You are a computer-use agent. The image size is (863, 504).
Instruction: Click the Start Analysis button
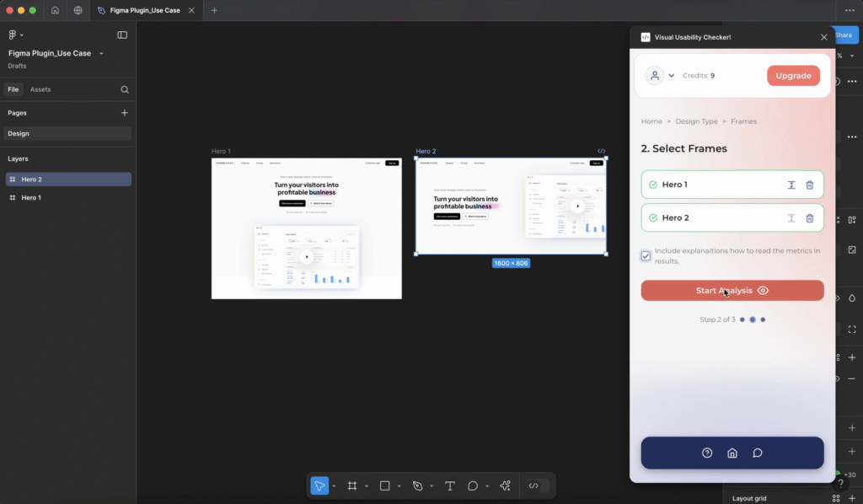[732, 291]
